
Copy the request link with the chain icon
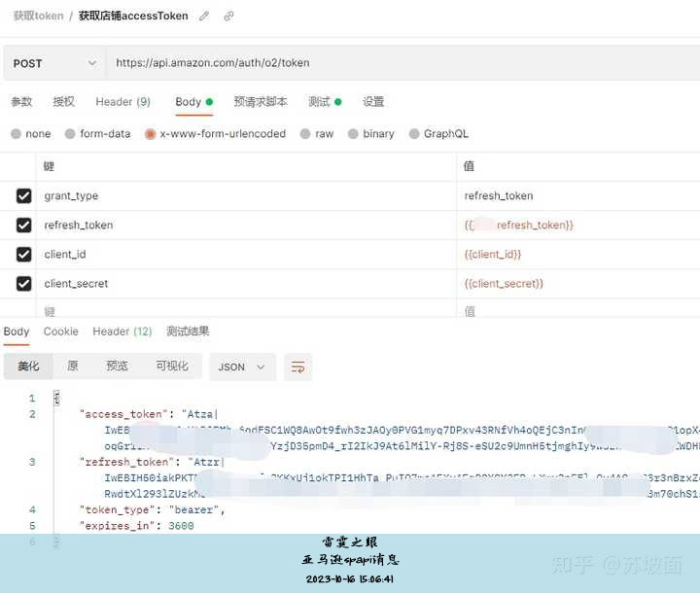(228, 17)
